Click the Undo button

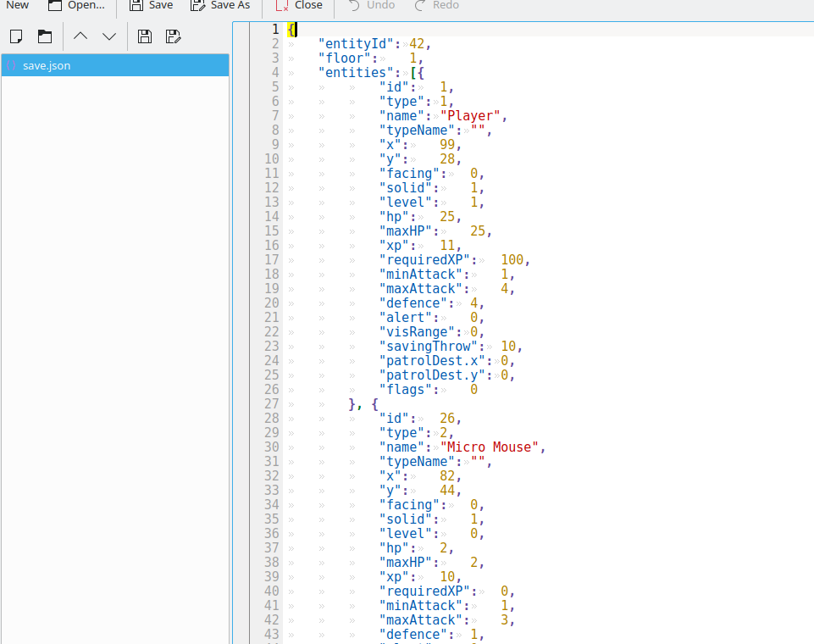pyautogui.click(x=371, y=5)
